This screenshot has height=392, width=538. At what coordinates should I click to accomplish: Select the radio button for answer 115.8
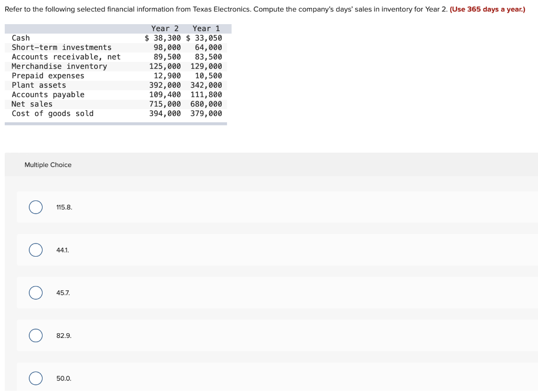pyautogui.click(x=35, y=207)
